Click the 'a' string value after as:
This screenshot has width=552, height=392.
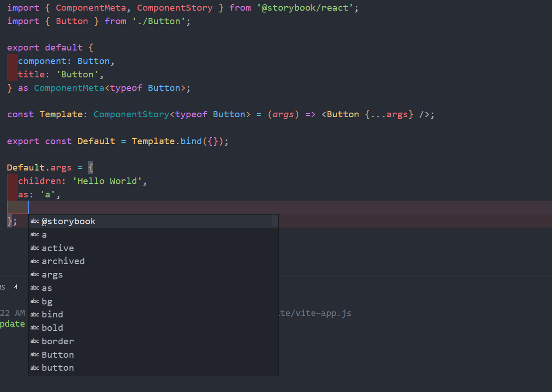tap(47, 195)
